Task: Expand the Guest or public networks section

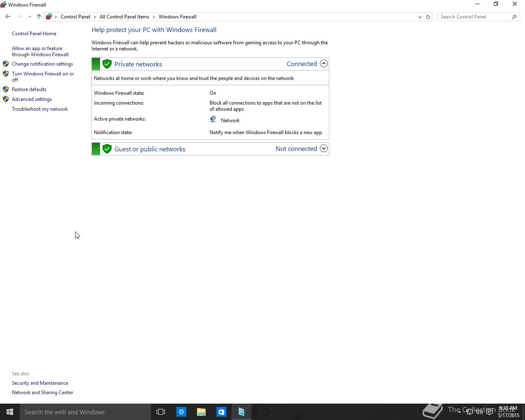Action: [x=324, y=148]
